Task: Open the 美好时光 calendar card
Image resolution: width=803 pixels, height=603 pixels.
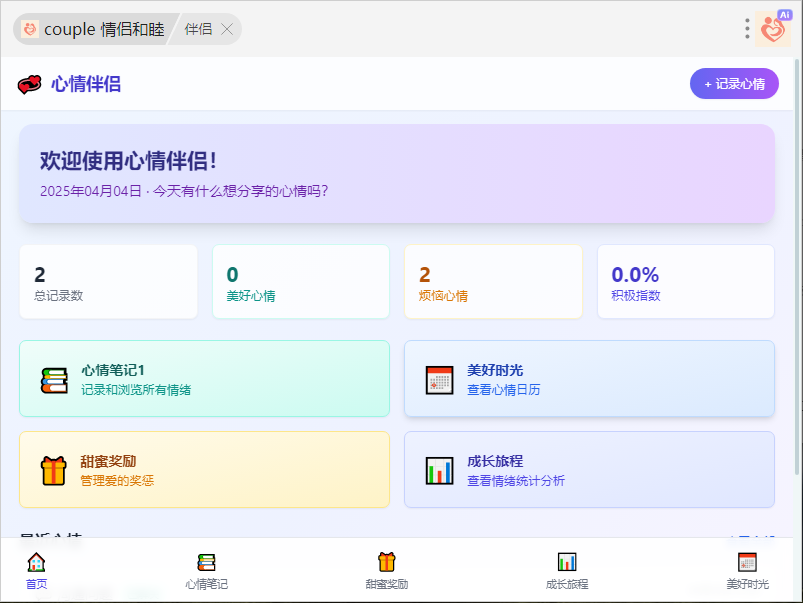Action: pyautogui.click(x=589, y=379)
